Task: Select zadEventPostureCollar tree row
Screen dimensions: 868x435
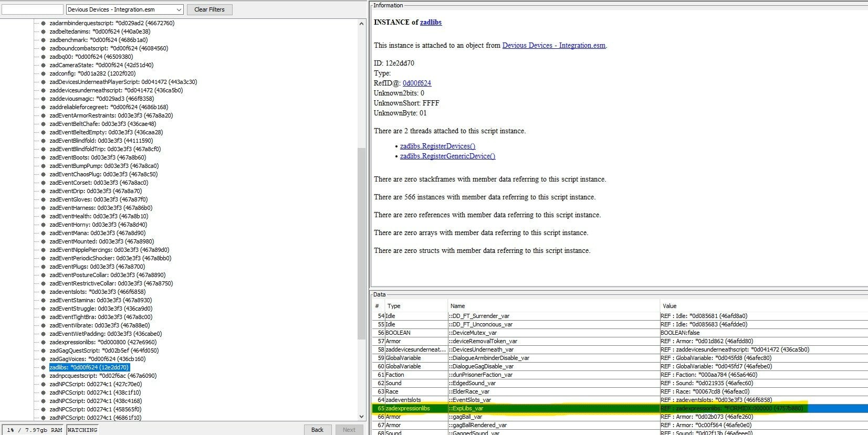Action: coord(108,275)
